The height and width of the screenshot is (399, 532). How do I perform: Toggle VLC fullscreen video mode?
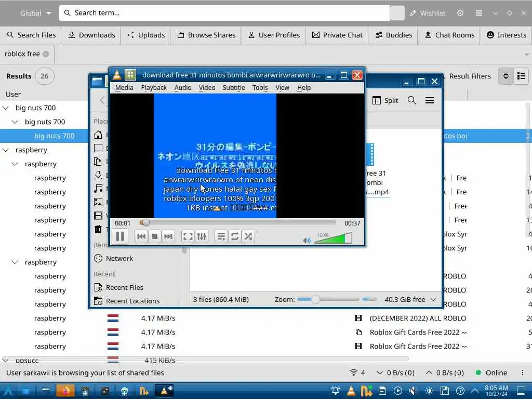point(188,236)
